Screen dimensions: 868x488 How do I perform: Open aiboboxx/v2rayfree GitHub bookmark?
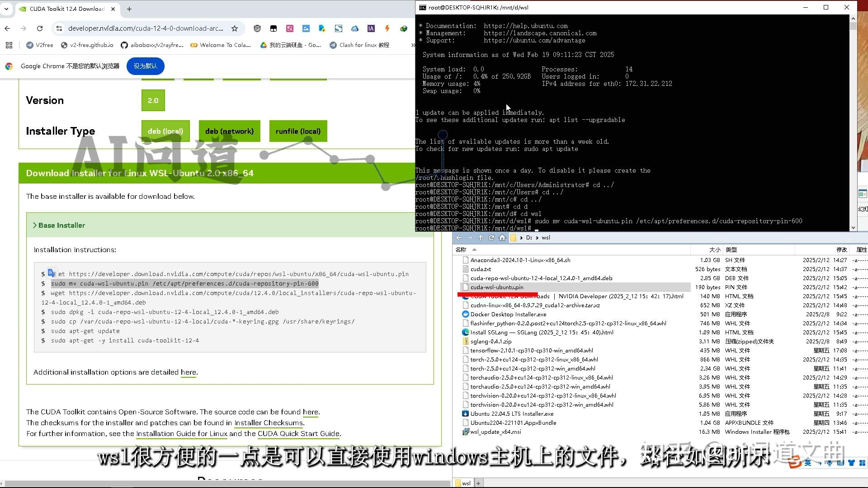pyautogui.click(x=152, y=45)
